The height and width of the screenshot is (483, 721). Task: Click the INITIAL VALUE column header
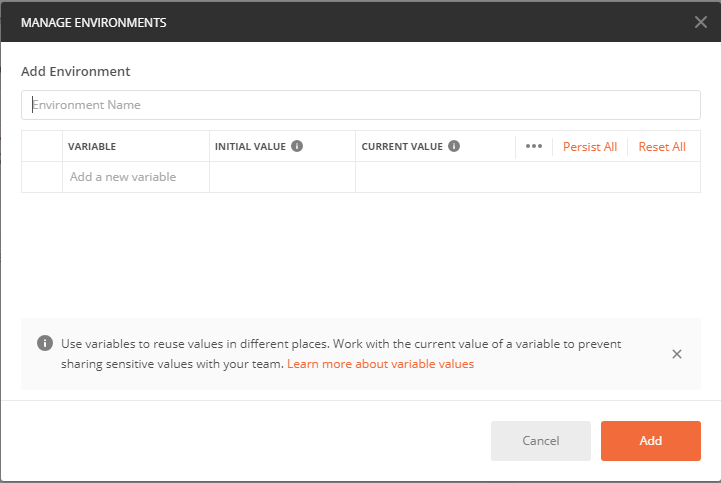[250, 147]
